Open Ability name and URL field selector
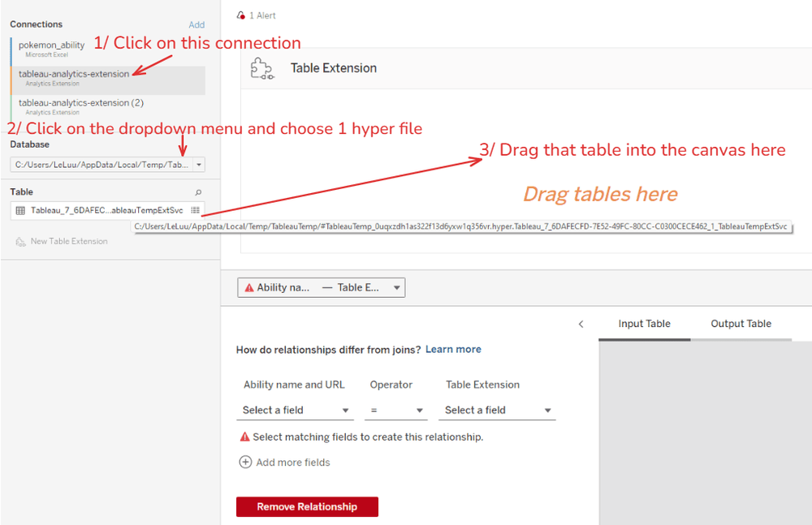Screen dimensions: 812x525 [296, 410]
